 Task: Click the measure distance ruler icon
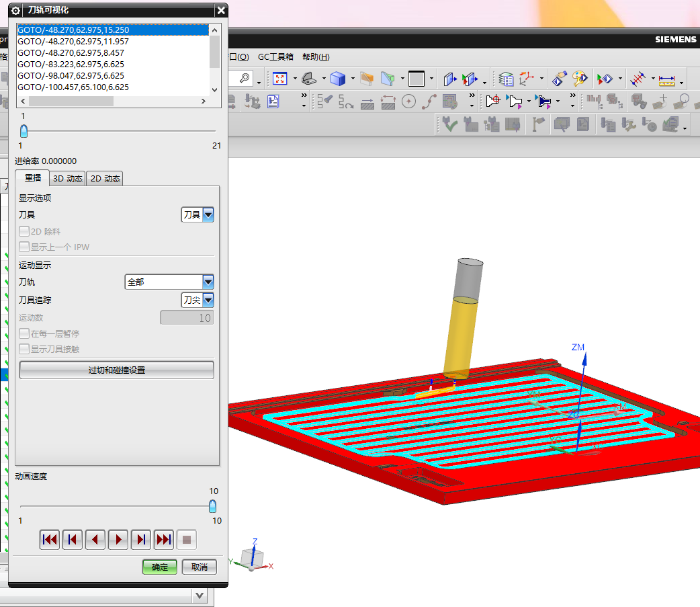pyautogui.click(x=666, y=79)
